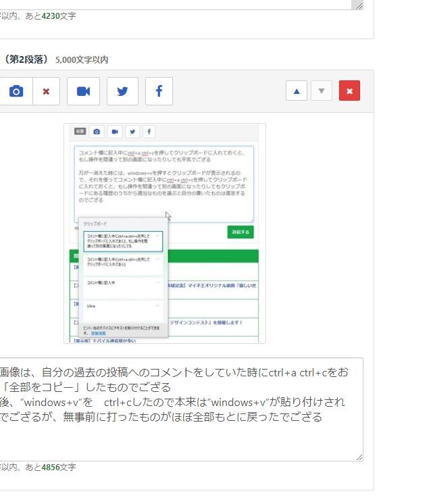Click the large Facebook icon in toolbar
433x504 pixels.
click(159, 91)
